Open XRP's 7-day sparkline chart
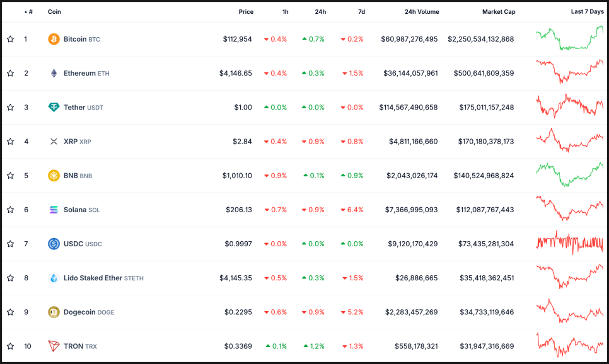The width and height of the screenshot is (609, 364). (x=570, y=140)
